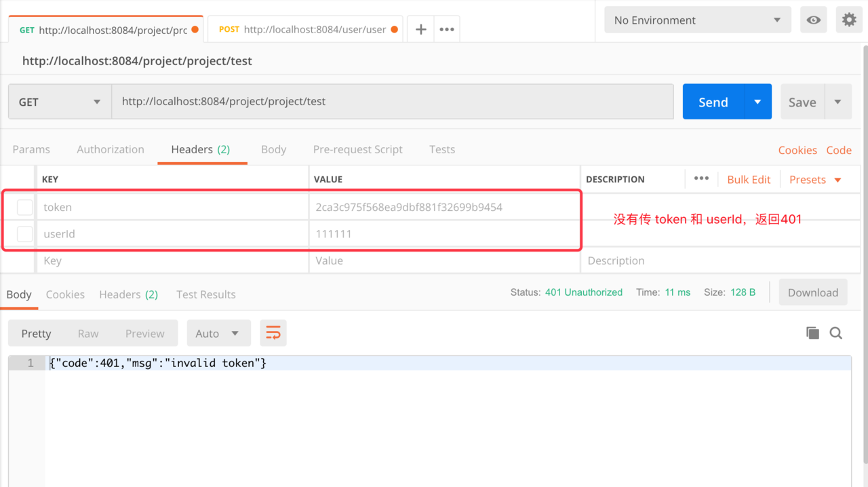Click the request URL input field

(x=393, y=102)
